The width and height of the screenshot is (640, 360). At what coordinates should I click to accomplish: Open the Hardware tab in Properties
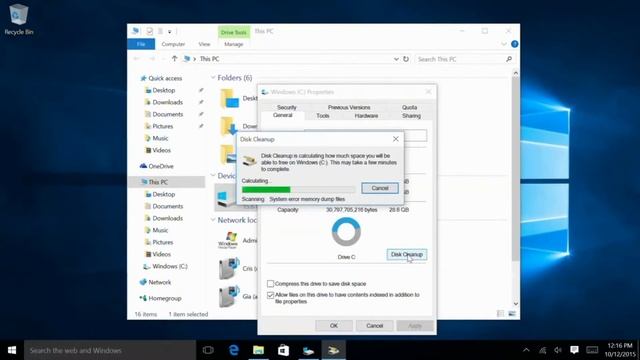coord(366,116)
